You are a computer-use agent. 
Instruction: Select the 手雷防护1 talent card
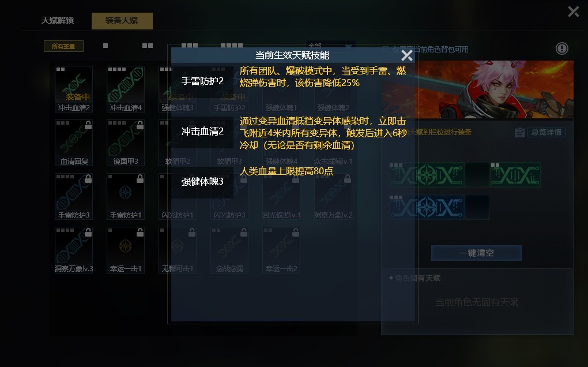coord(126,197)
